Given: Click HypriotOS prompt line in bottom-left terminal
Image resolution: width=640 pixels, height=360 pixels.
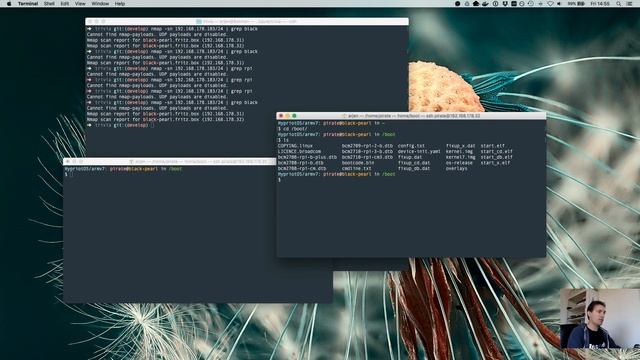Looking at the screenshot, I should pos(123,169).
